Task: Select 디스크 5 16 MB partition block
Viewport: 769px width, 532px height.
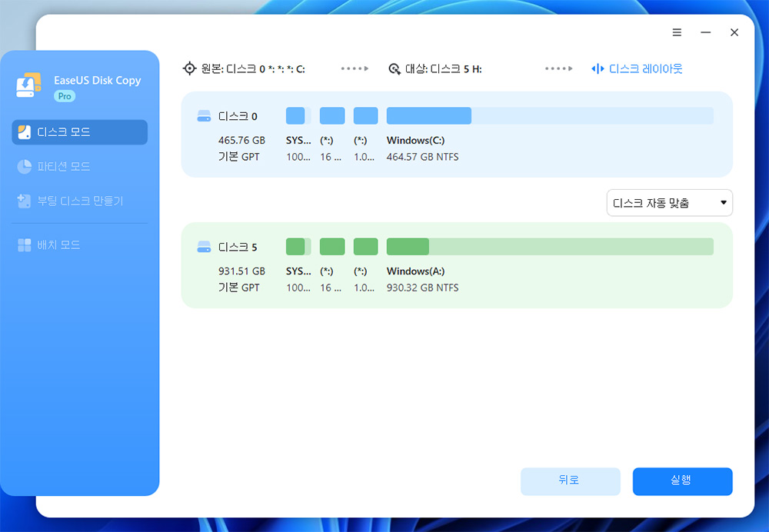Action: (x=332, y=247)
